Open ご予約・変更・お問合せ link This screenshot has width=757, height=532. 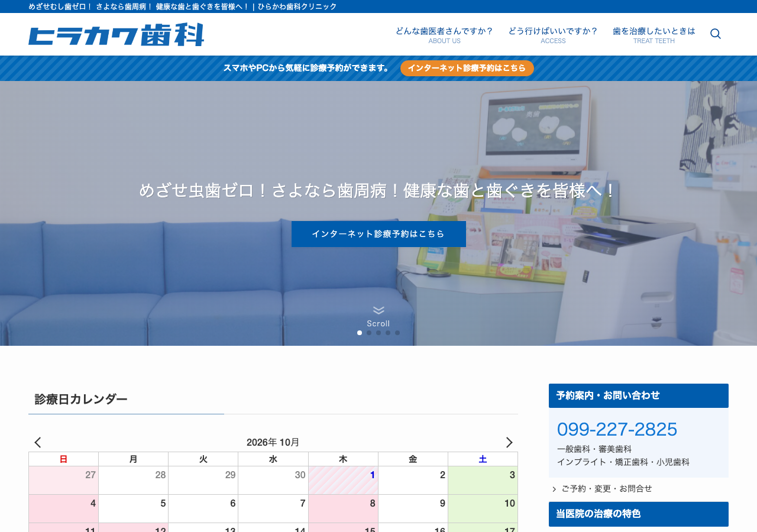pos(607,489)
